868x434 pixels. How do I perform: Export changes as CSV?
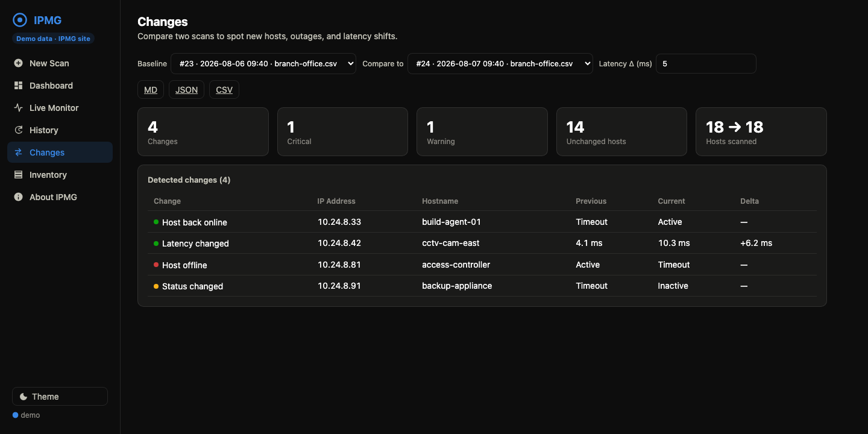224,90
